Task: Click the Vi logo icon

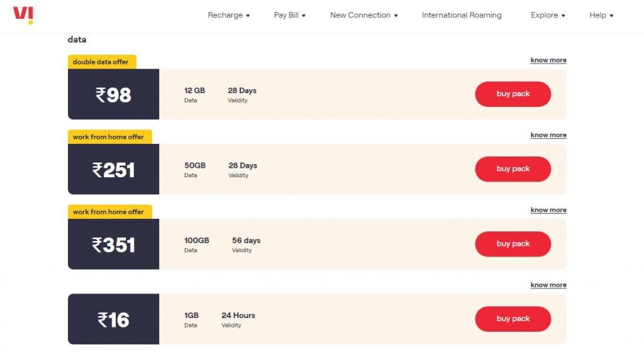Action: point(23,15)
